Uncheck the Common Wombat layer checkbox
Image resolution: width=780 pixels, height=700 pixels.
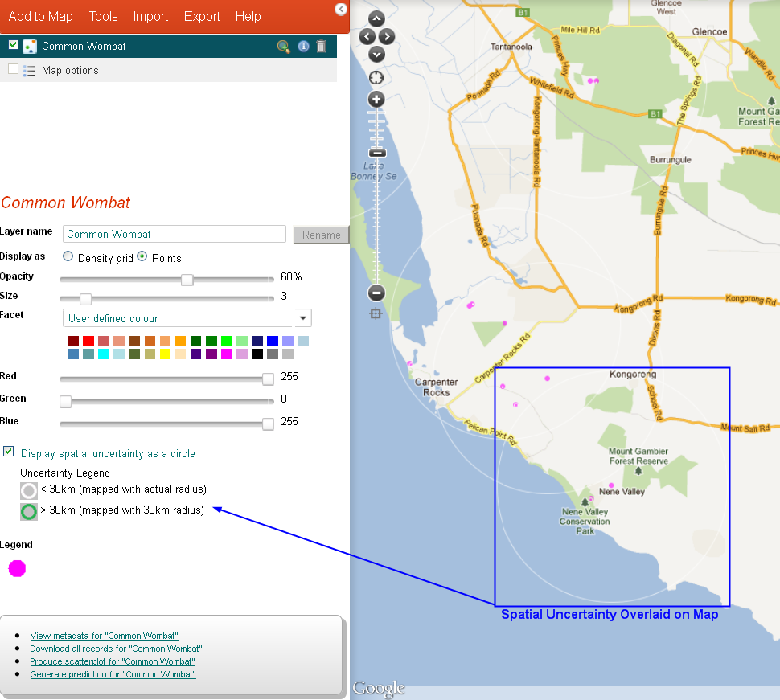[13, 45]
